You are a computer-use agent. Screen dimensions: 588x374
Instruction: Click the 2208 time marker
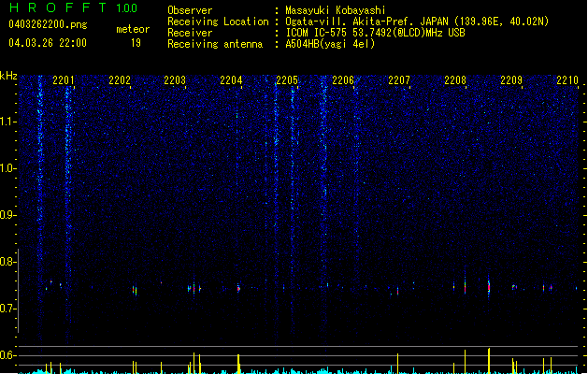455,80
